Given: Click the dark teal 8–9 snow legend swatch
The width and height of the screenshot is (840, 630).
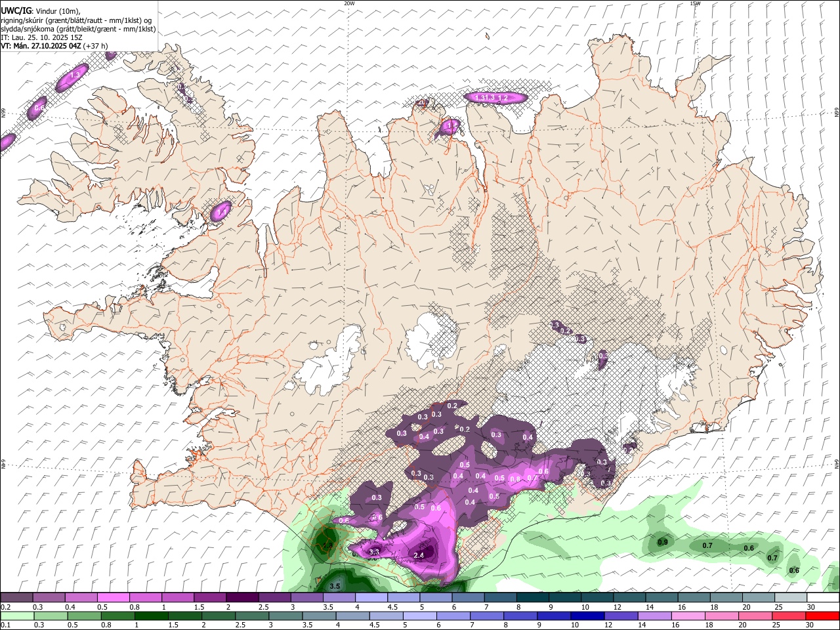Looking at the screenshot, I should coord(532,598).
